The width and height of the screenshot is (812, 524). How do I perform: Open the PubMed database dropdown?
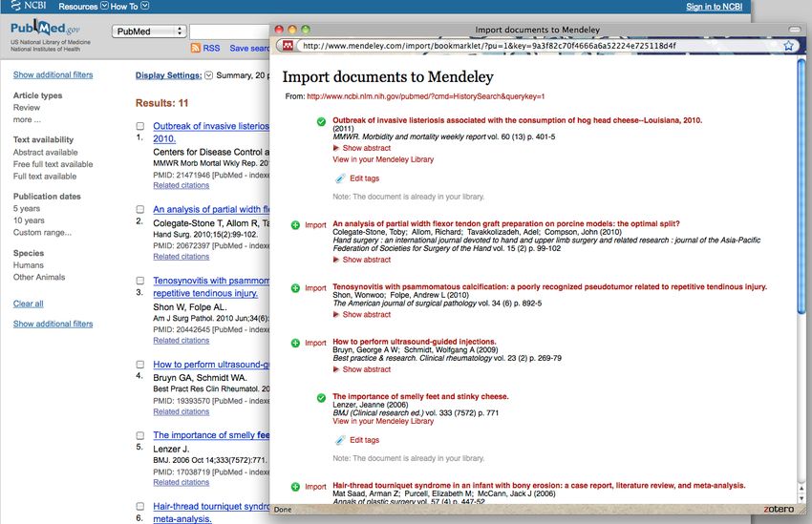tap(149, 31)
